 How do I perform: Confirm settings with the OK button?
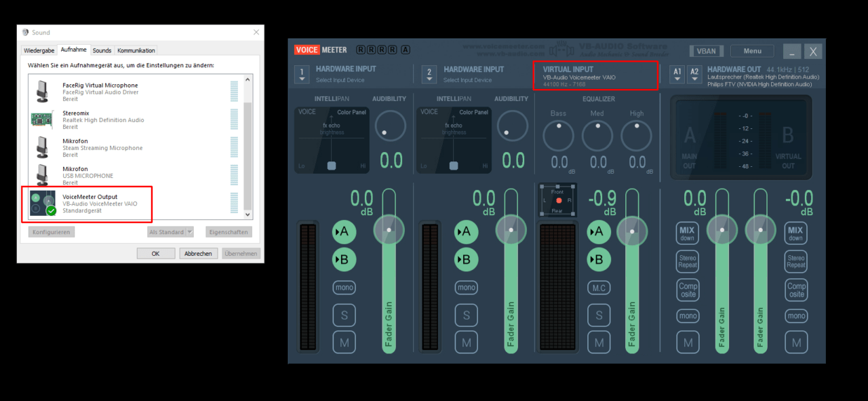point(157,252)
